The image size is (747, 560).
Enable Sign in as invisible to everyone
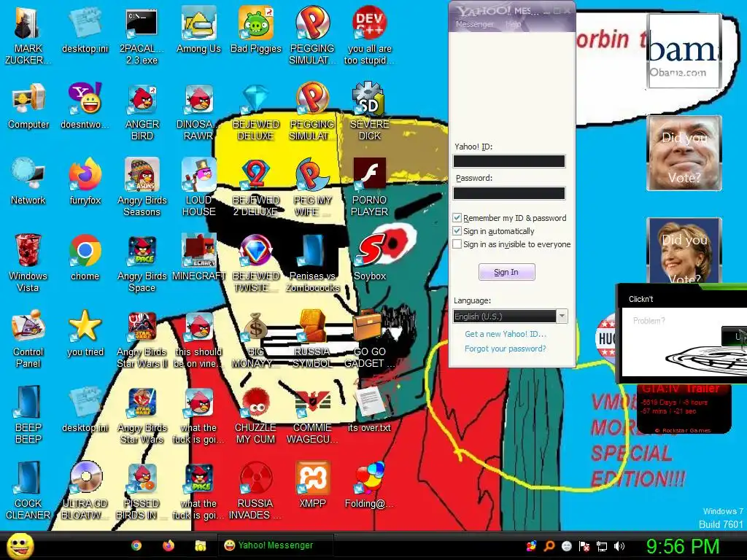tap(457, 244)
